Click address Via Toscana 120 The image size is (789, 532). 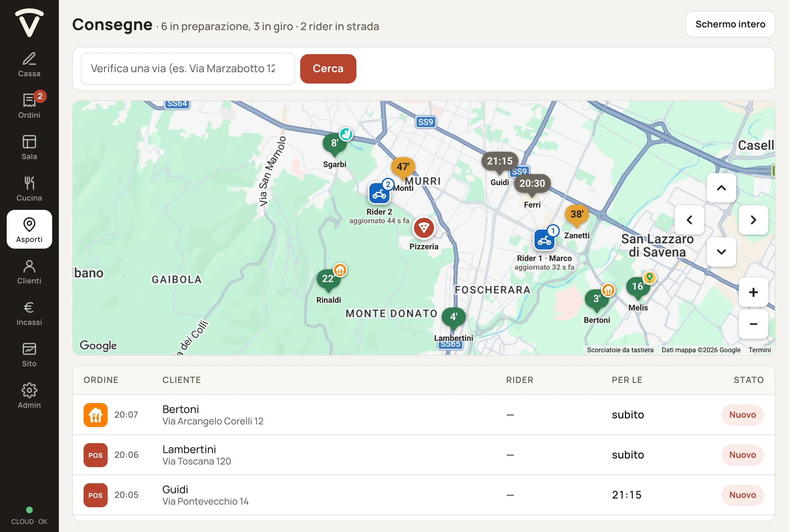[x=197, y=461]
